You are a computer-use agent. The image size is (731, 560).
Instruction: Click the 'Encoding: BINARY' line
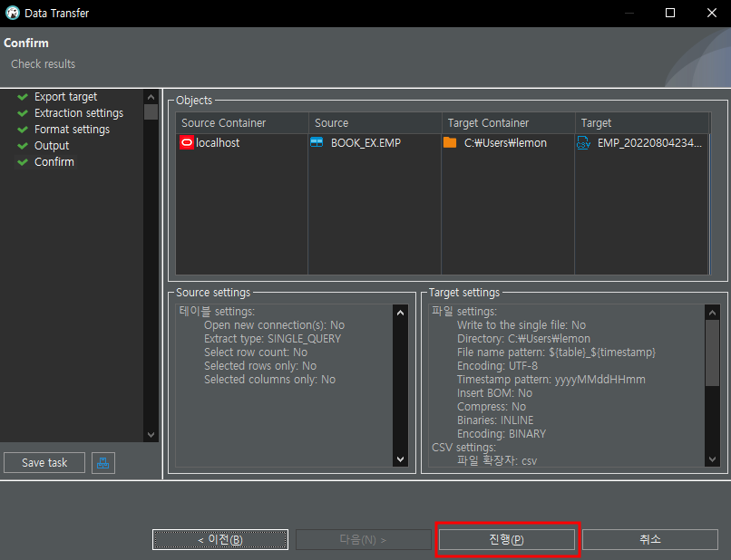pyautogui.click(x=502, y=434)
